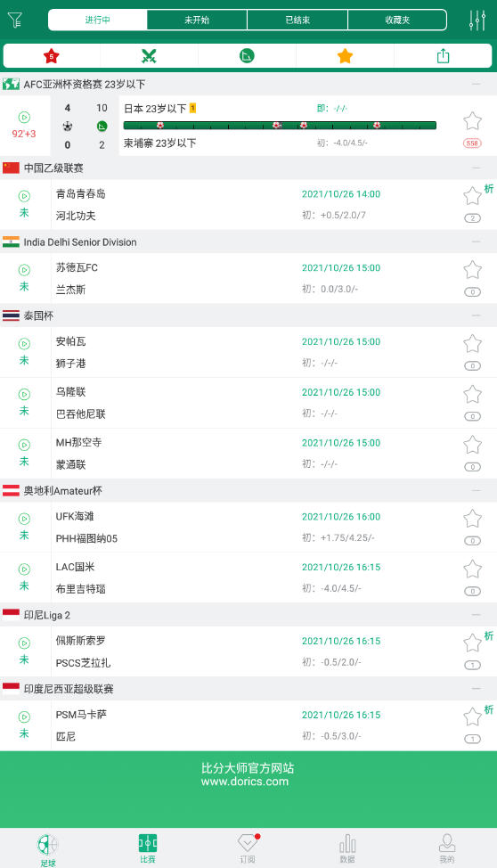
Task: Open 析 analysis for PSM马卡萨 match
Action: coord(489,709)
